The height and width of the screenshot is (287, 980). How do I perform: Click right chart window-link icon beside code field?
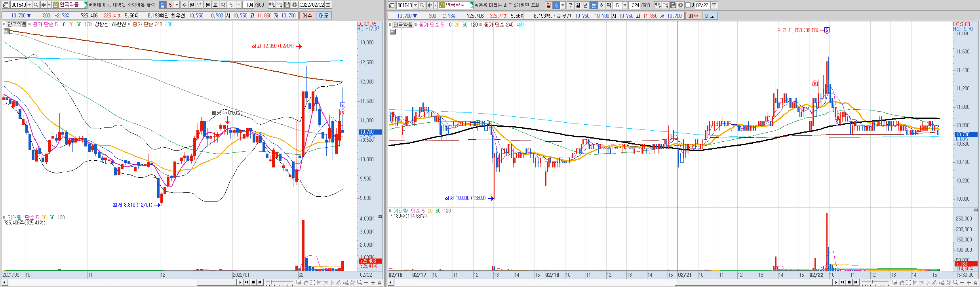pos(392,5)
